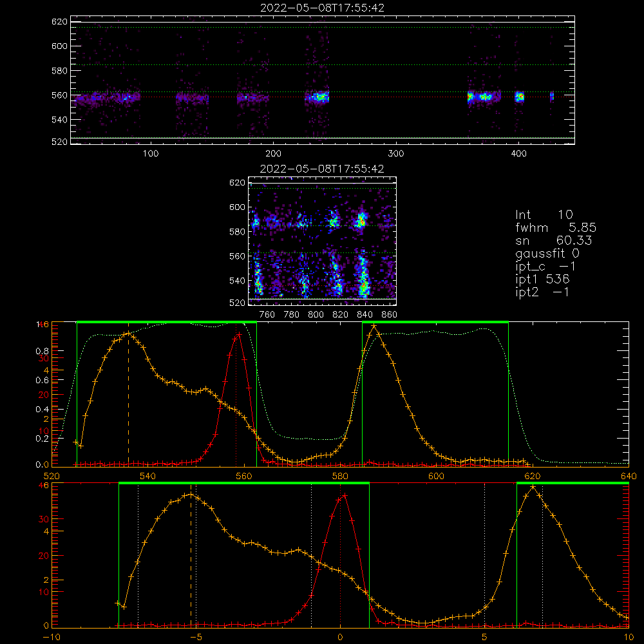644x644 pixels.
Task: Click y-axis label 580 on middle plot
Action: coord(238,232)
